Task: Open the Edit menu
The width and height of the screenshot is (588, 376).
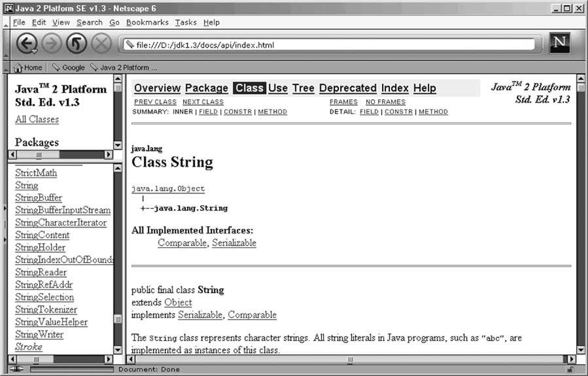Action: 39,22
